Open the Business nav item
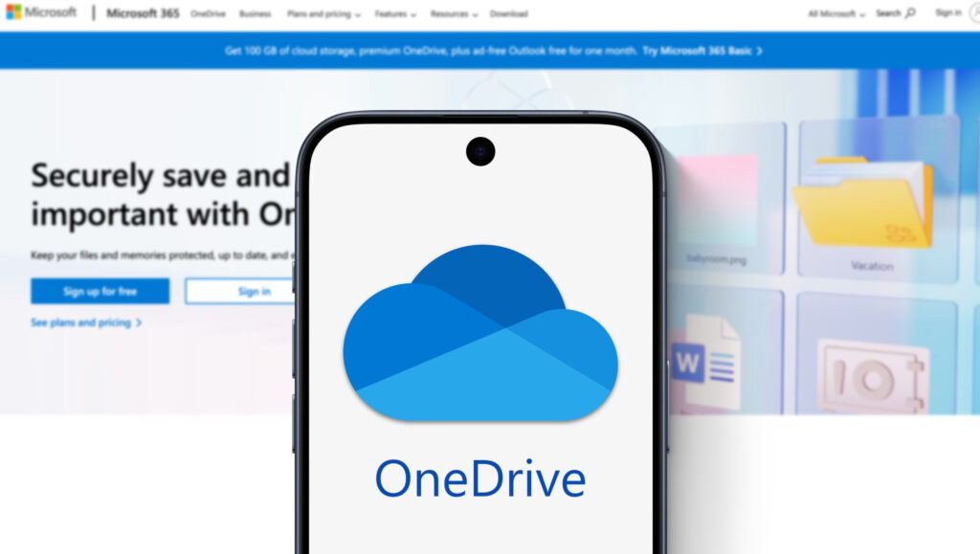Image resolution: width=980 pixels, height=554 pixels. [255, 13]
